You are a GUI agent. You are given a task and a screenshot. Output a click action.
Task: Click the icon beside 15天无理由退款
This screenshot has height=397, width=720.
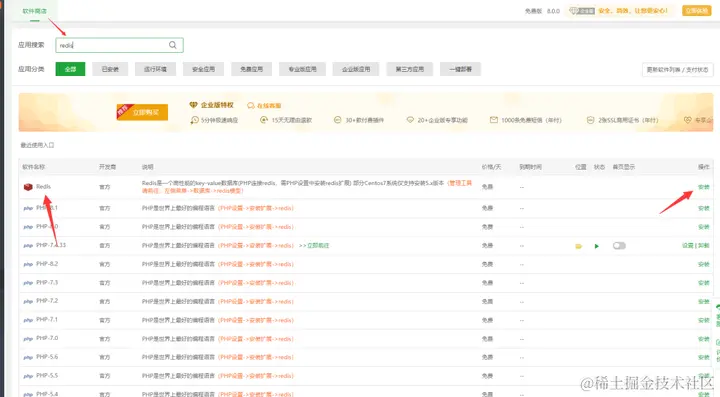click(264, 120)
